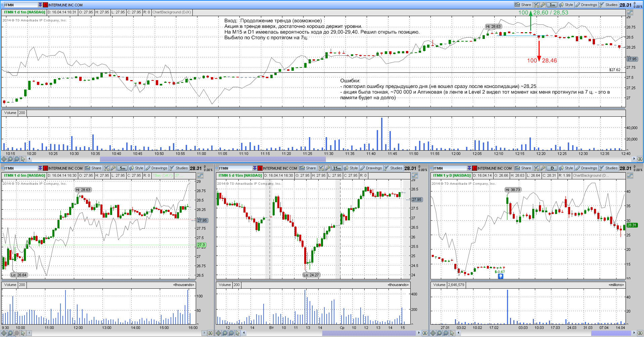Viewport: 644px width, 337px height.
Task: Open Style menu in 5m chart
Action: (x=136, y=168)
